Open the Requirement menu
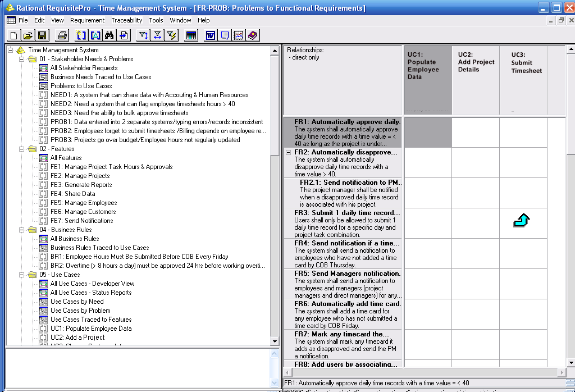 pyautogui.click(x=87, y=20)
